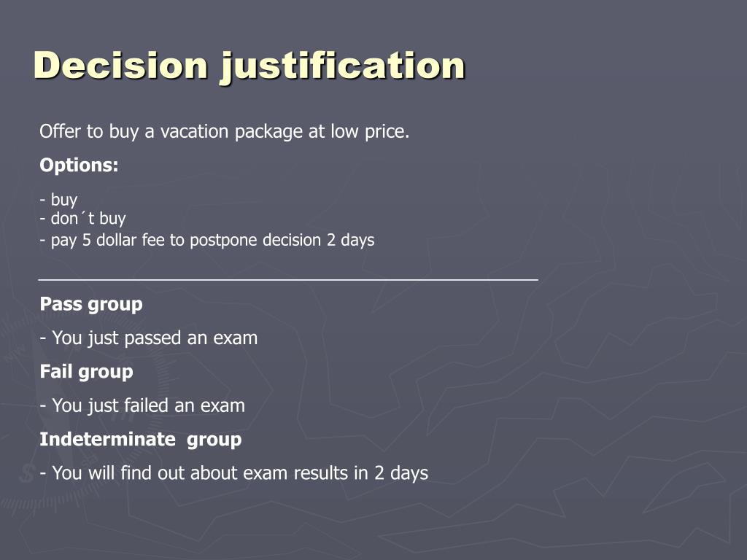Select the "don´t buy" option line

click(83, 219)
